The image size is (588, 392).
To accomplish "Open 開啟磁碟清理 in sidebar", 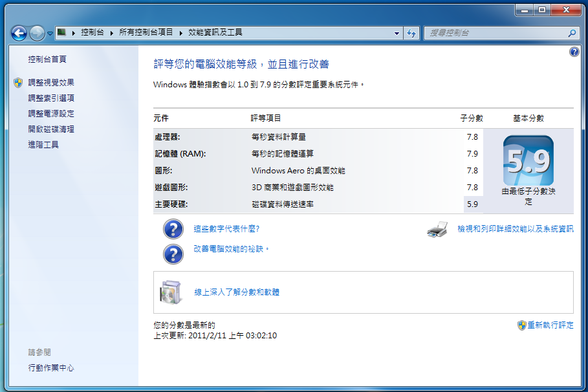I will (x=51, y=129).
